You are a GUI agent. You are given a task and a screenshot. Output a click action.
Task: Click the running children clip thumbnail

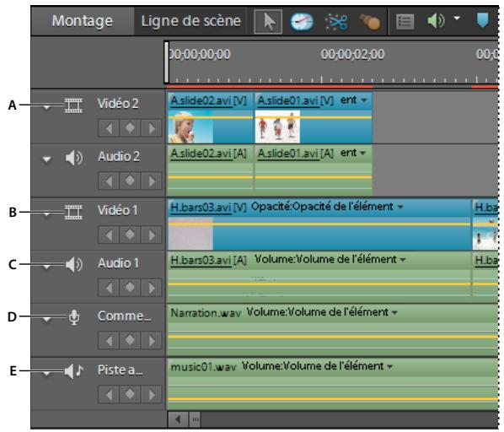pos(277,127)
